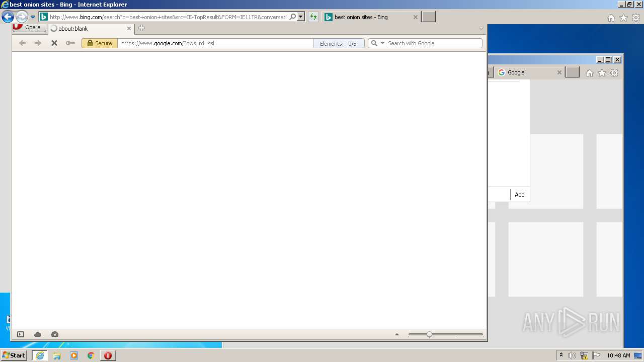The height and width of the screenshot is (362, 644).
Task: Go back in Opera
Action: (x=22, y=43)
